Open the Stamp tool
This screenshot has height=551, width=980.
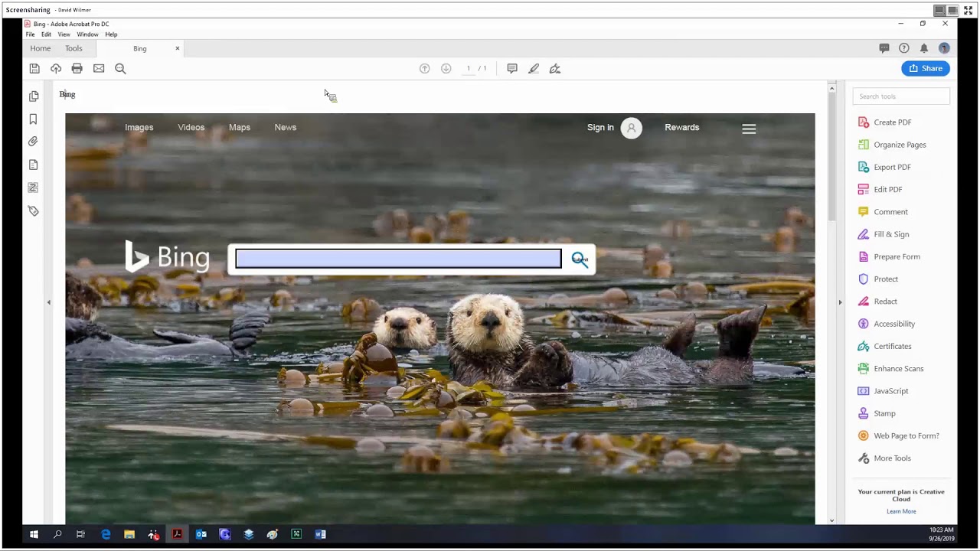(877, 413)
